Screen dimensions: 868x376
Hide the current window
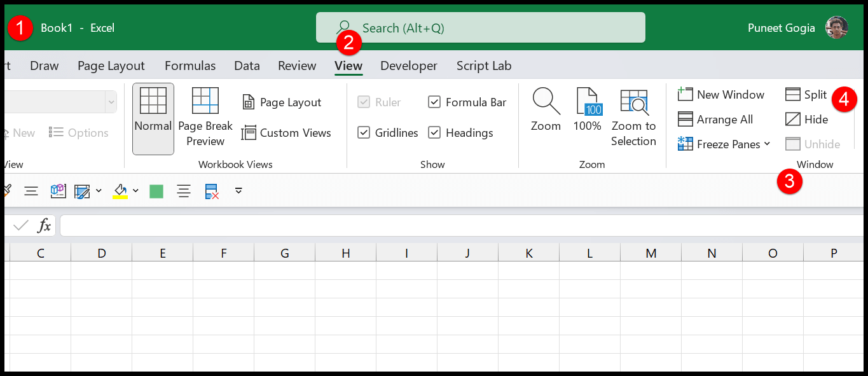pos(808,119)
